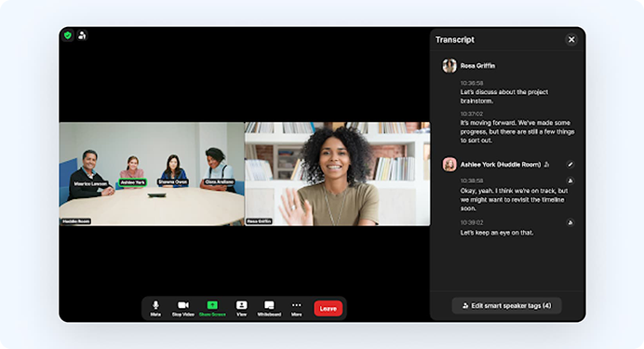The height and width of the screenshot is (349, 644).
Task: Open the Whiteboard
Action: pos(269,308)
